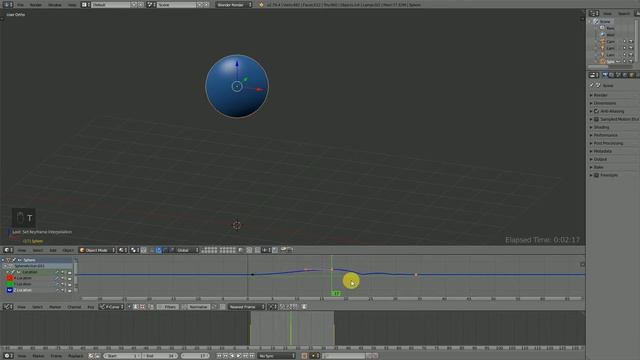Screen dimensions: 640x360
Task: Open the 3D viewport Object menu
Action: (68, 250)
